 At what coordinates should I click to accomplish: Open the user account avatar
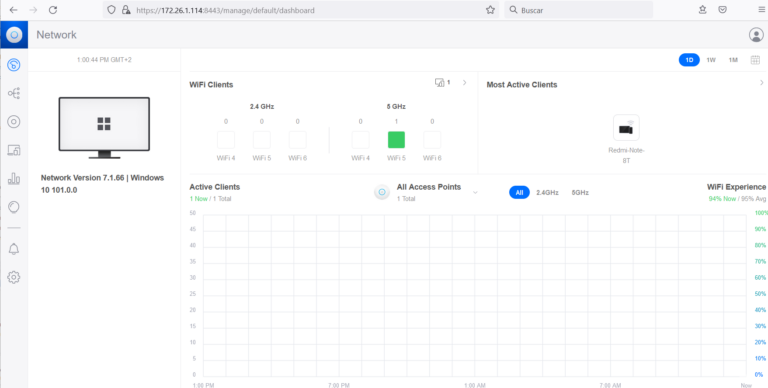coord(756,35)
